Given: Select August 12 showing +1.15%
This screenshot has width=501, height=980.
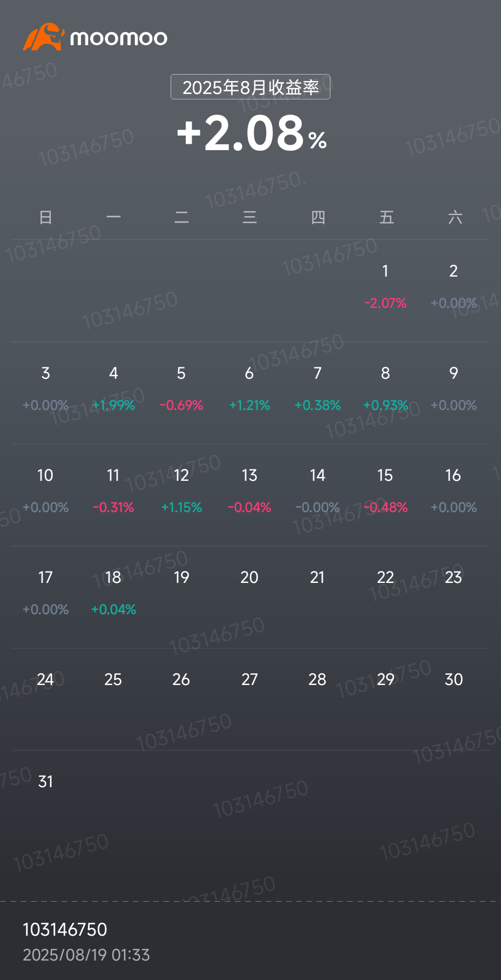Looking at the screenshot, I should pos(181,491).
